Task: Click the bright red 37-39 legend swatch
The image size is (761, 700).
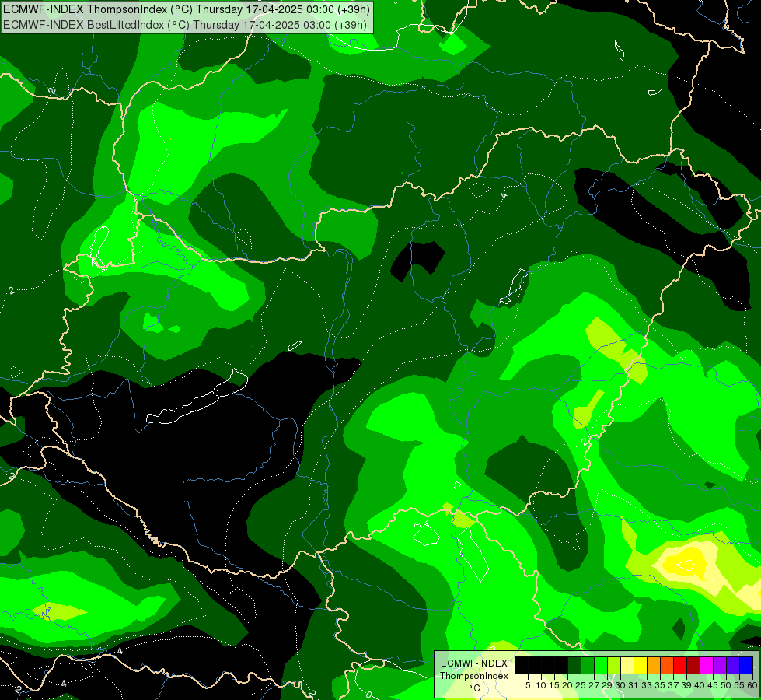Action: [x=680, y=665]
